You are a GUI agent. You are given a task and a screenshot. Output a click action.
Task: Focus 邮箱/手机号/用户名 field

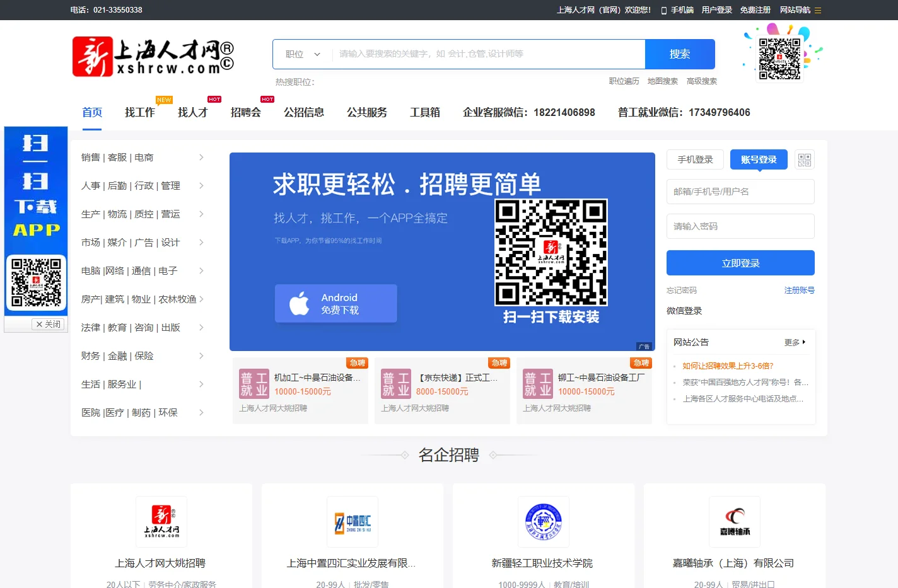pyautogui.click(x=740, y=192)
